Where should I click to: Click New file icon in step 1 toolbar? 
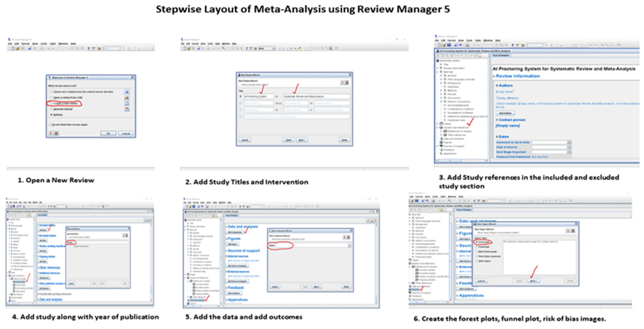tap(13, 48)
